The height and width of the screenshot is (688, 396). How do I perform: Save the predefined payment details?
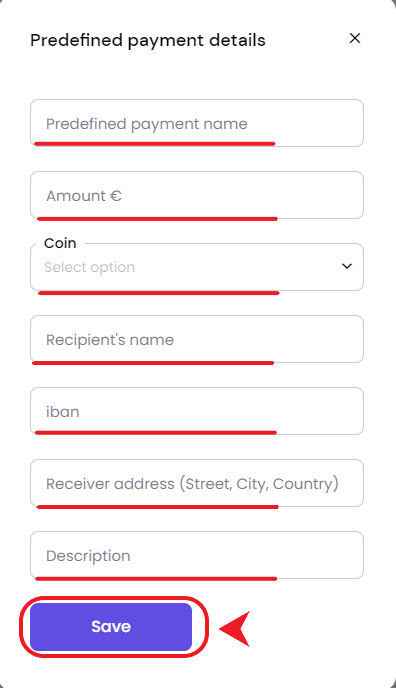(x=111, y=627)
